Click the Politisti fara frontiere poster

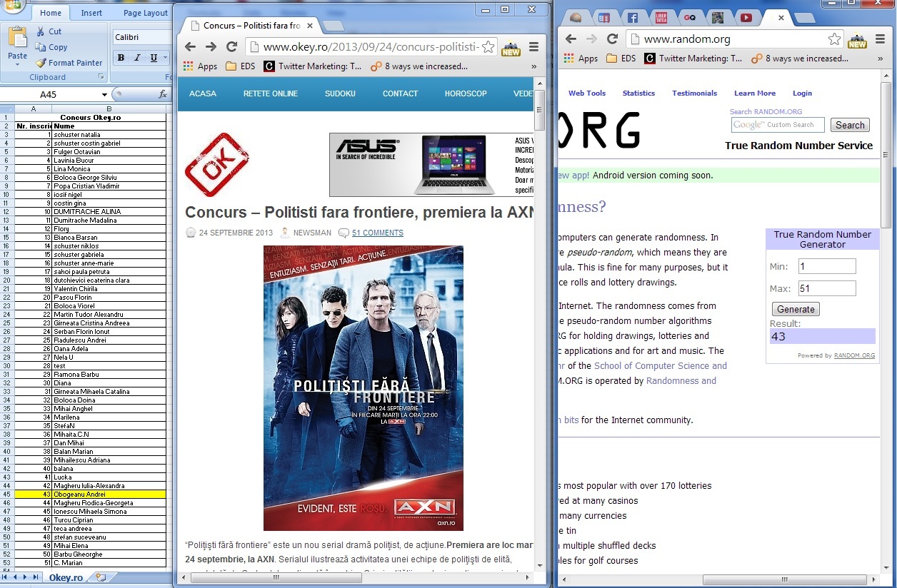(x=364, y=388)
